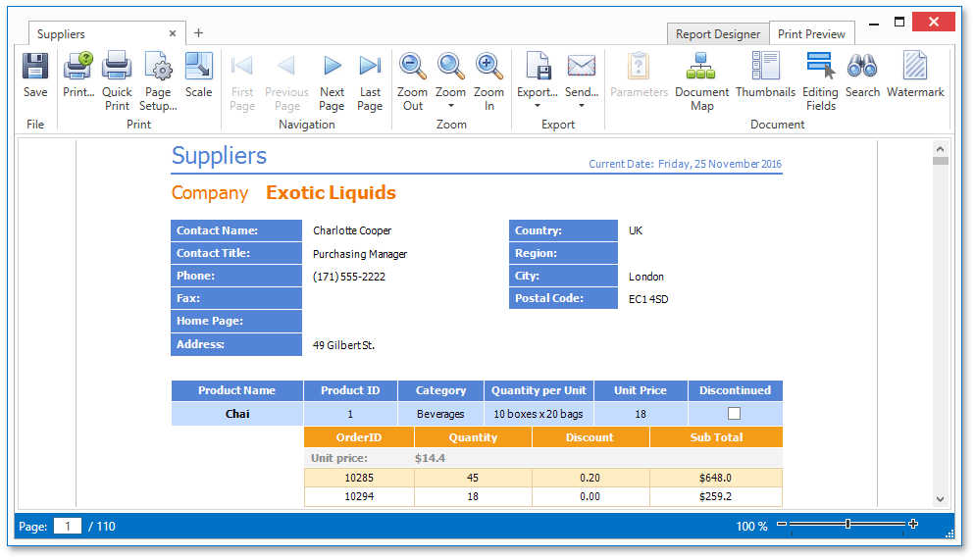975x560 pixels.
Task: Click the zoom slider in status bar
Action: click(x=847, y=525)
